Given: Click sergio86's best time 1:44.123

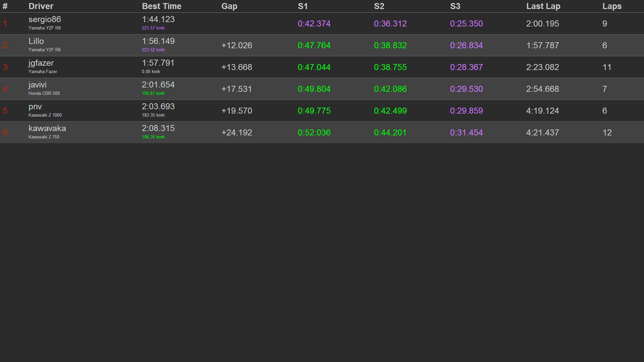Looking at the screenshot, I should (158, 19).
